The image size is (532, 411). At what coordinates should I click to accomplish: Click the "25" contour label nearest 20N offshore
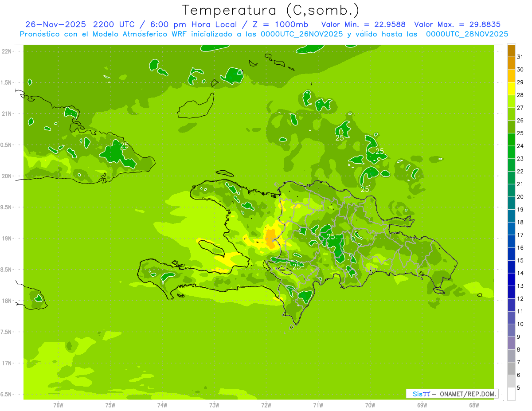365,189
